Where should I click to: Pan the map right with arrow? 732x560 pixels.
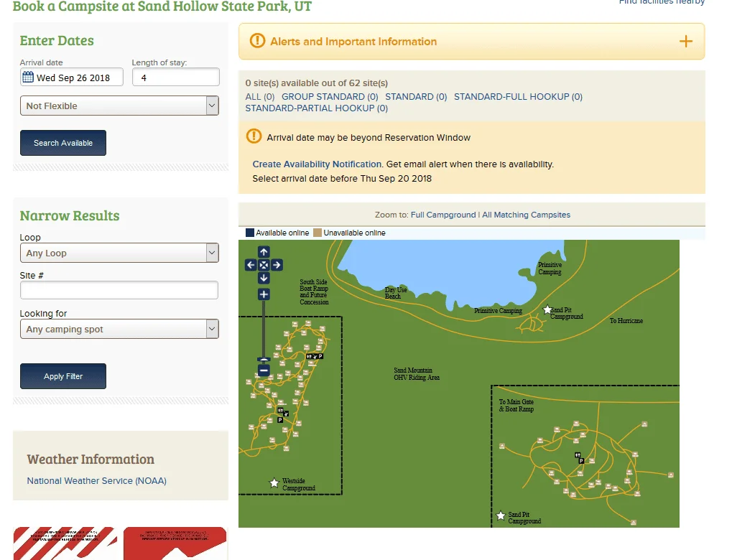pos(277,265)
